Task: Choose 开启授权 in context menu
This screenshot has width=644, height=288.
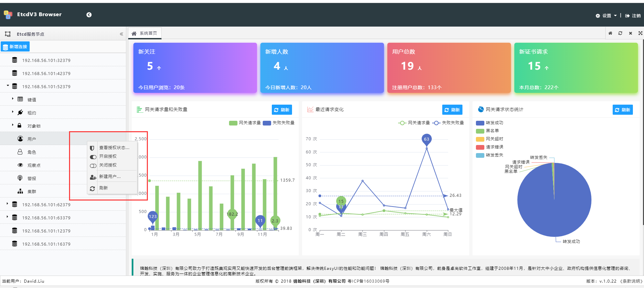Action: 112,156
